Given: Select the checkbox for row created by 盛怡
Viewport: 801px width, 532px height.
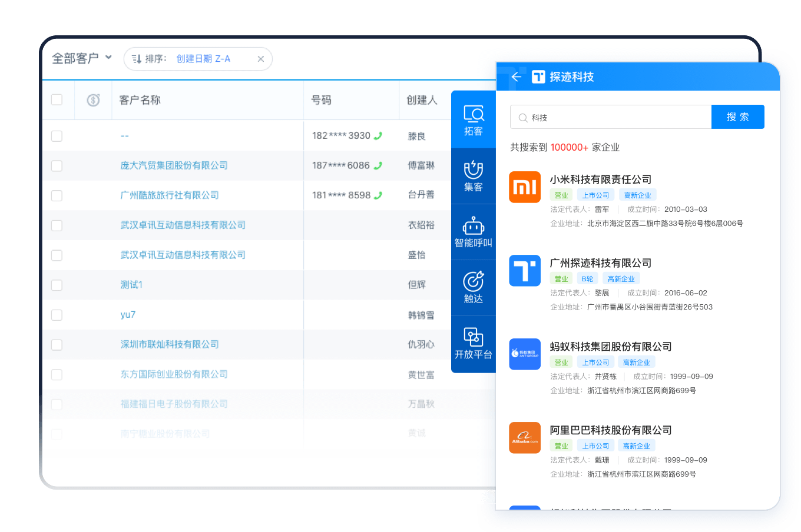Looking at the screenshot, I should (x=57, y=255).
